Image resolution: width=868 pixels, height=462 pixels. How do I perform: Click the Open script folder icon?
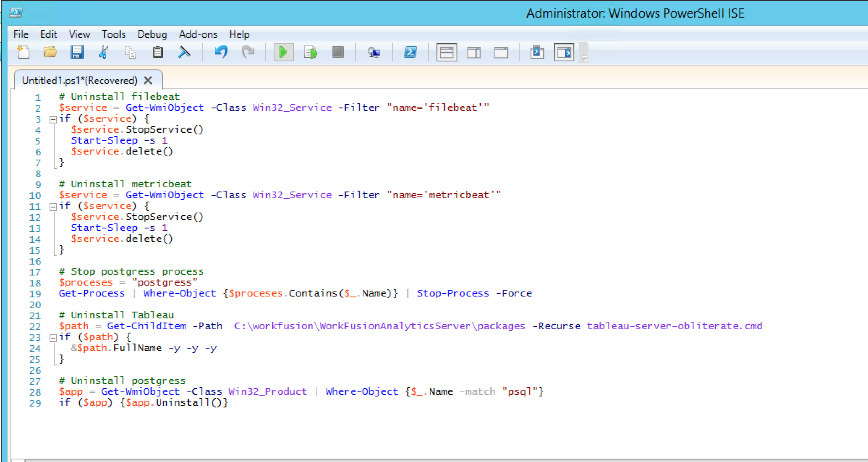point(50,52)
